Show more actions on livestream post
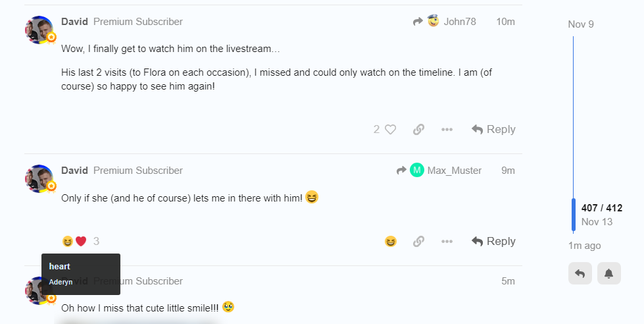The height and width of the screenshot is (324, 644). click(x=447, y=130)
